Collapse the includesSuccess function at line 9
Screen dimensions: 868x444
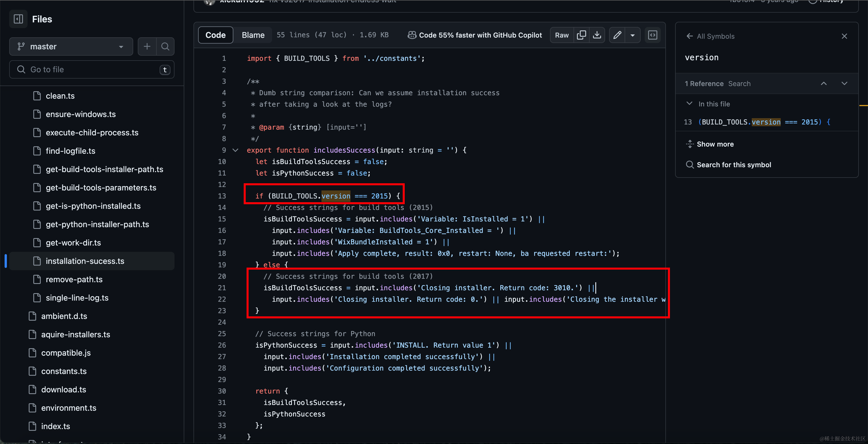click(x=236, y=150)
